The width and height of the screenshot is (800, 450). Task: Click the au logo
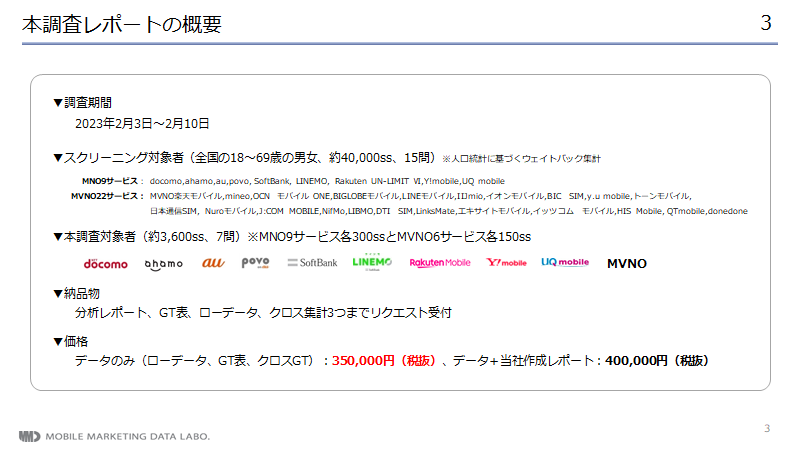tap(213, 263)
